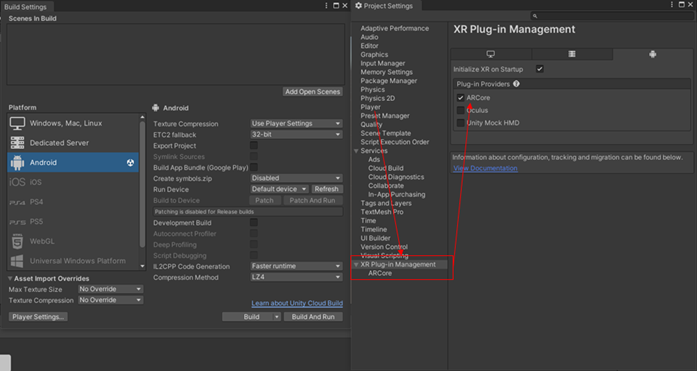Select the Universal Windows Platform icon
Viewport: 697px width, 371px height.
17,261
